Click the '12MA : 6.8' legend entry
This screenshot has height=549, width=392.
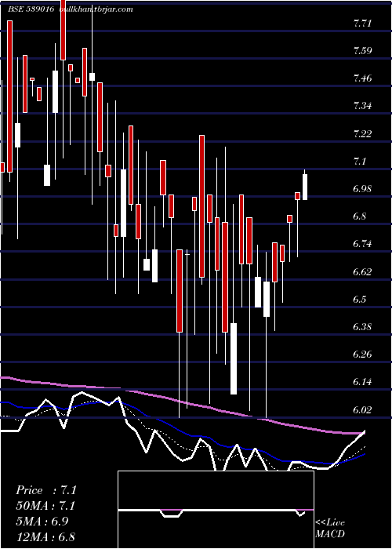tap(45, 536)
